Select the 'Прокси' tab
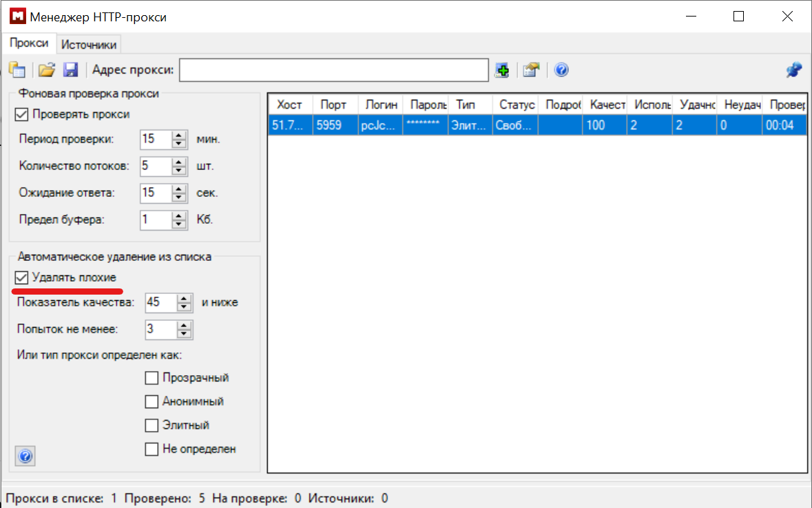The image size is (812, 508). point(29,43)
